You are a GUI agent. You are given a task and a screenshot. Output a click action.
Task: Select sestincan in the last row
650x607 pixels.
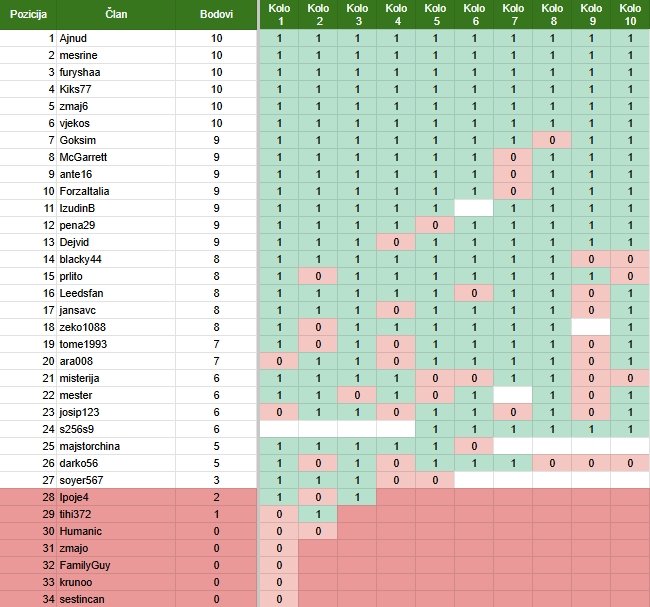[x=84, y=599]
